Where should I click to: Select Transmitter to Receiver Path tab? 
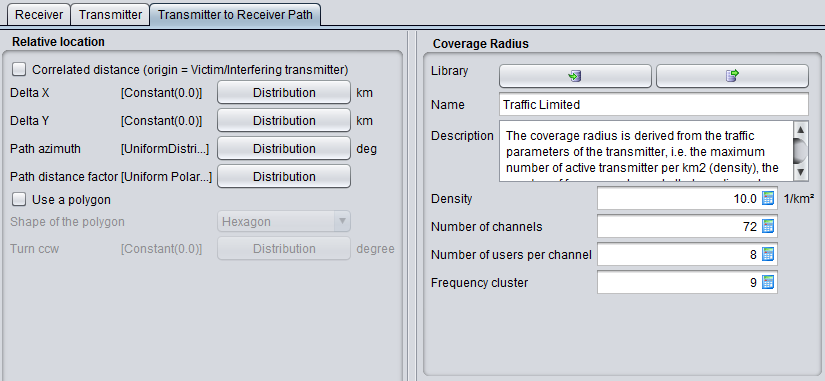[x=235, y=14]
